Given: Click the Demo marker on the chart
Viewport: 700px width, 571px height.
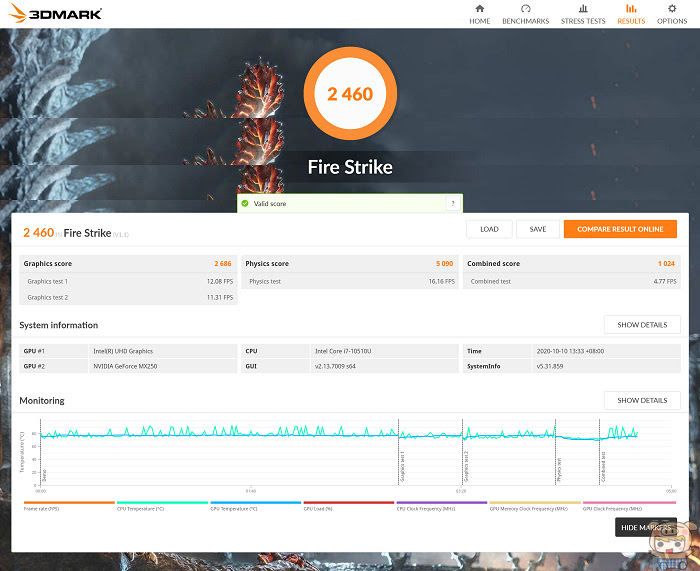Looking at the screenshot, I should pyautogui.click(x=44, y=475).
